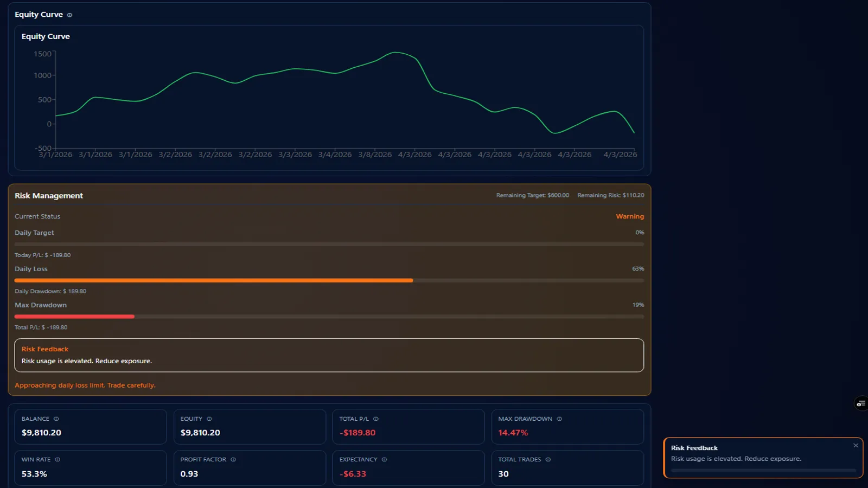Click the Max Drawdown info icon
868x488 pixels.
pos(559,419)
